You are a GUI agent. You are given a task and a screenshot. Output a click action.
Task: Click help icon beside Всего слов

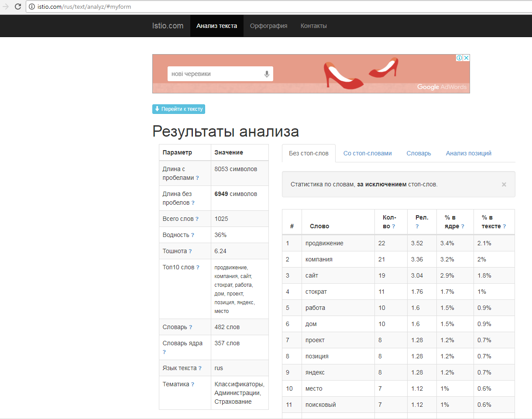pos(197,219)
